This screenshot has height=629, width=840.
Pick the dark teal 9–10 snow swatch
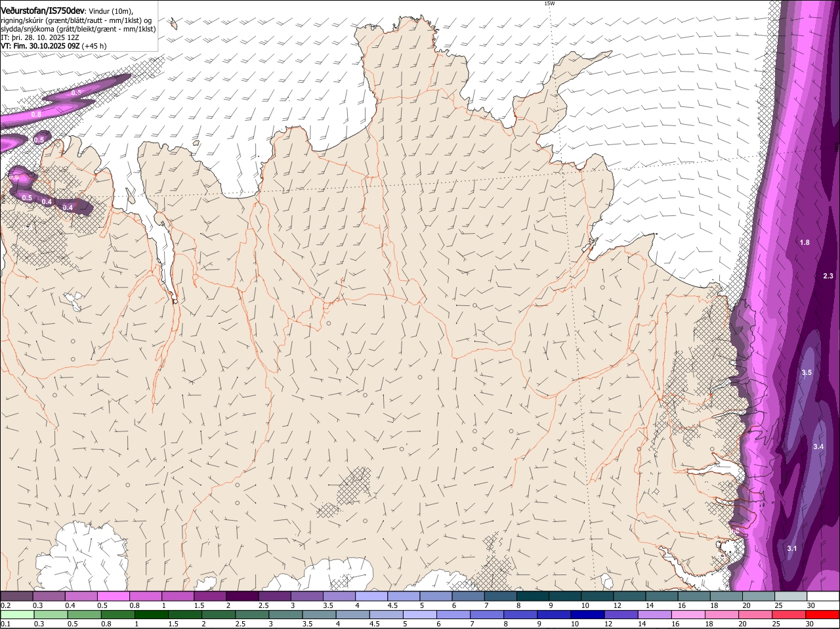click(x=565, y=596)
